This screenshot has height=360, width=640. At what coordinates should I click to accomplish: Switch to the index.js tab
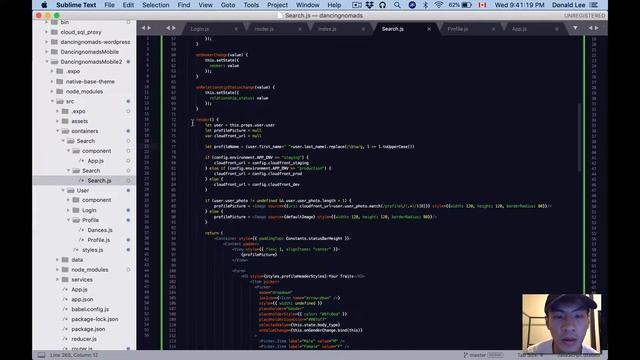327,29
